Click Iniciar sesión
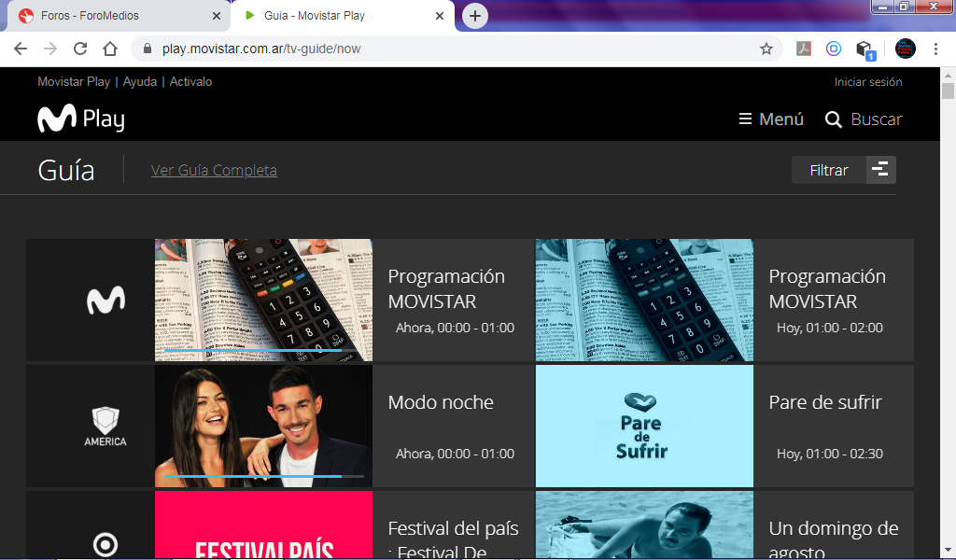 pyautogui.click(x=868, y=81)
